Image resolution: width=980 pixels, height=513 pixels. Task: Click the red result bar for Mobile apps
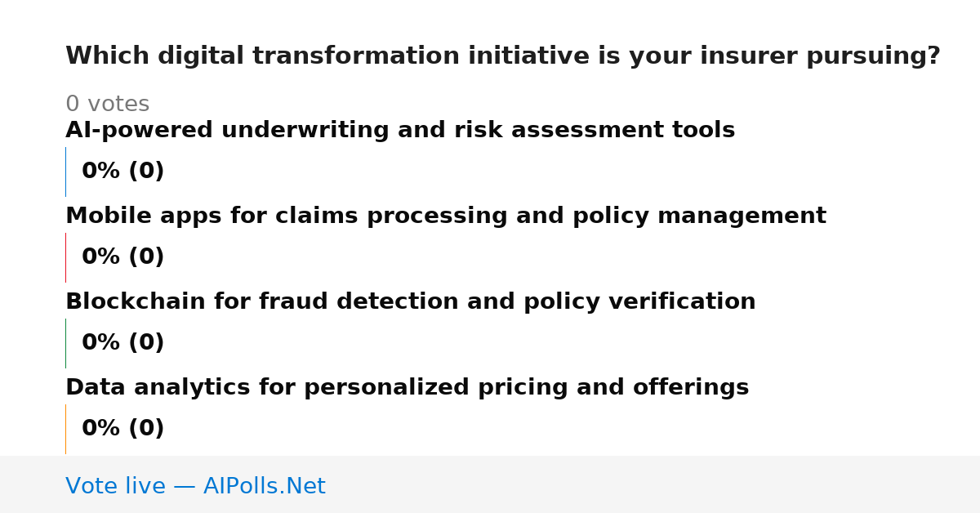click(x=65, y=257)
